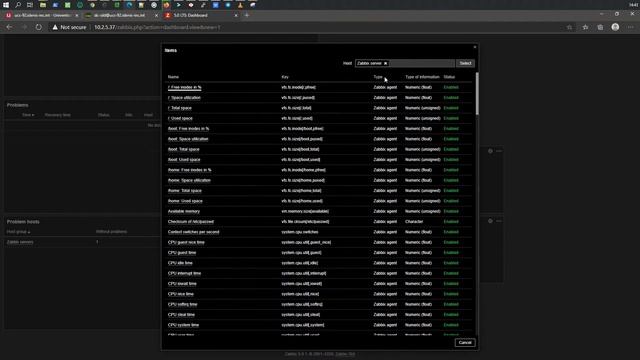Pick 'CPU idle time' item

pos(180,263)
